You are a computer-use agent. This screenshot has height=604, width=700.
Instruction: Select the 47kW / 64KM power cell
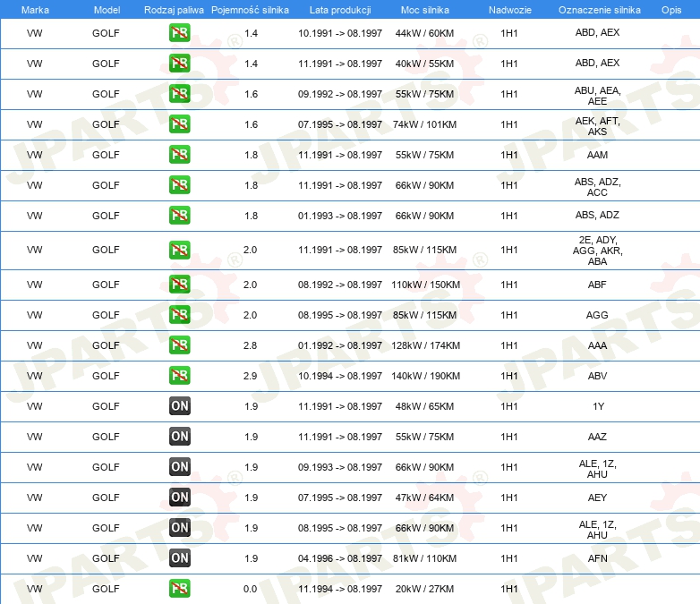tap(424, 498)
